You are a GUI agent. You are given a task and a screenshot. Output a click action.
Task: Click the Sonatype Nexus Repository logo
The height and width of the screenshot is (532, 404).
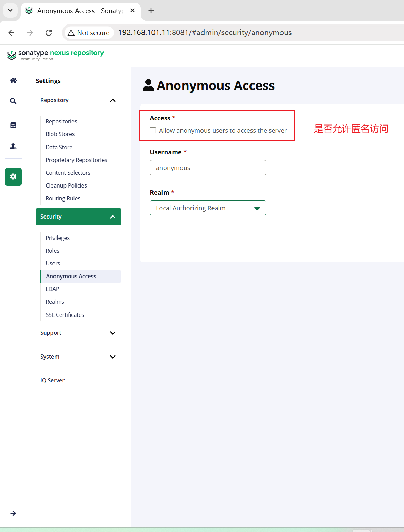click(55, 55)
